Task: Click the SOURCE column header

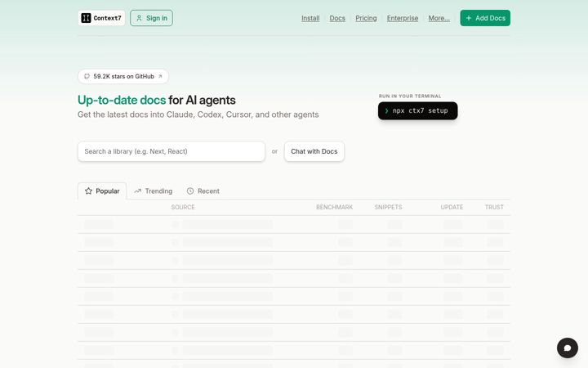Action: 183,207
